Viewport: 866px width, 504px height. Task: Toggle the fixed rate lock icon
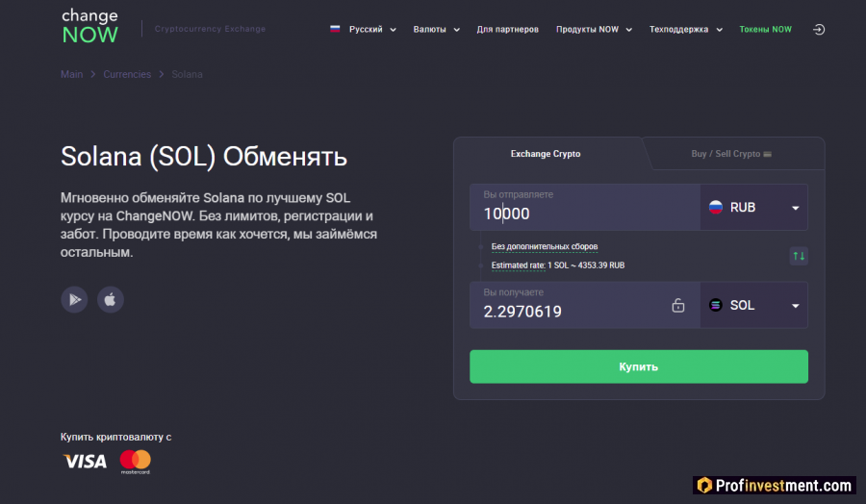click(678, 305)
